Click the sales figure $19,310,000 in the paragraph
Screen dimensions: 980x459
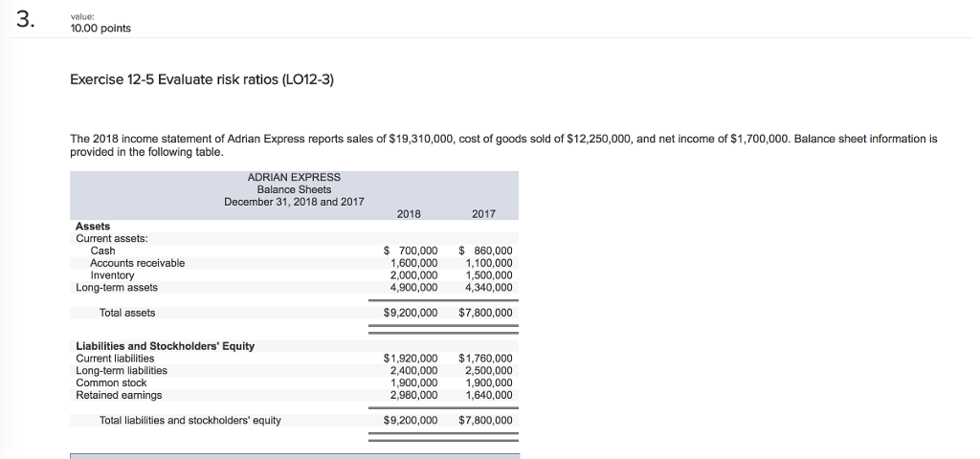pyautogui.click(x=421, y=139)
